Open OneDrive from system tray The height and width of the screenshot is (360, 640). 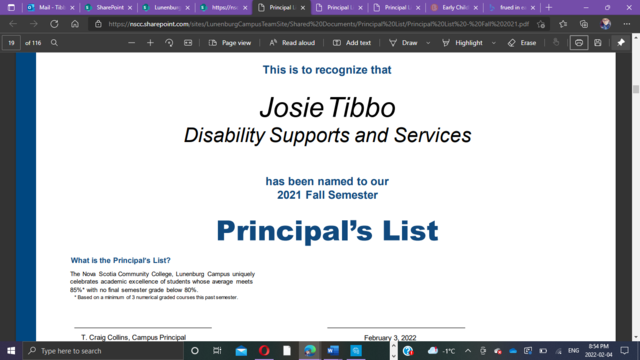click(x=513, y=351)
